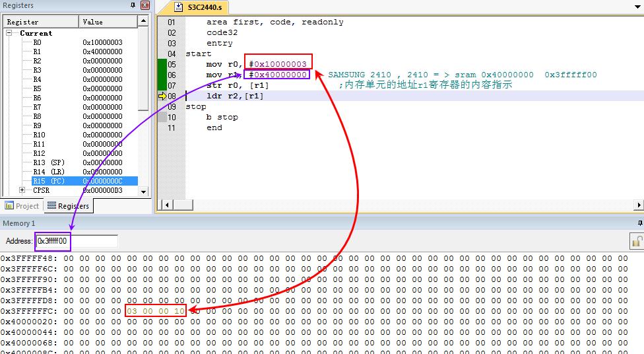The width and height of the screenshot is (644, 354).
Task: Switch to the Project tab
Action: pyautogui.click(x=22, y=206)
